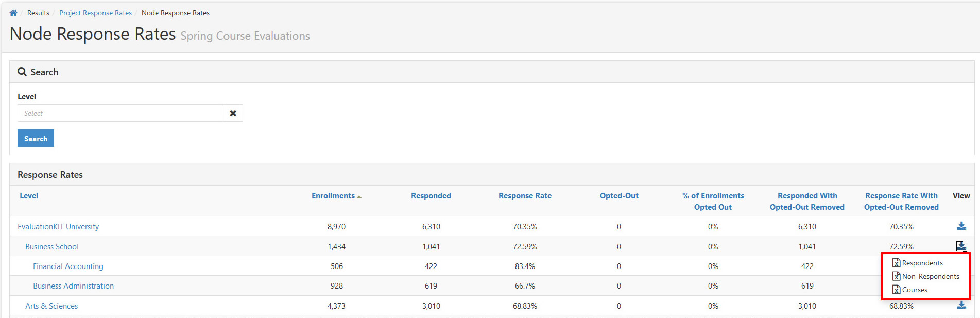
Task: Sort by Response Rate With Opted-Out Removed
Action: (901, 202)
